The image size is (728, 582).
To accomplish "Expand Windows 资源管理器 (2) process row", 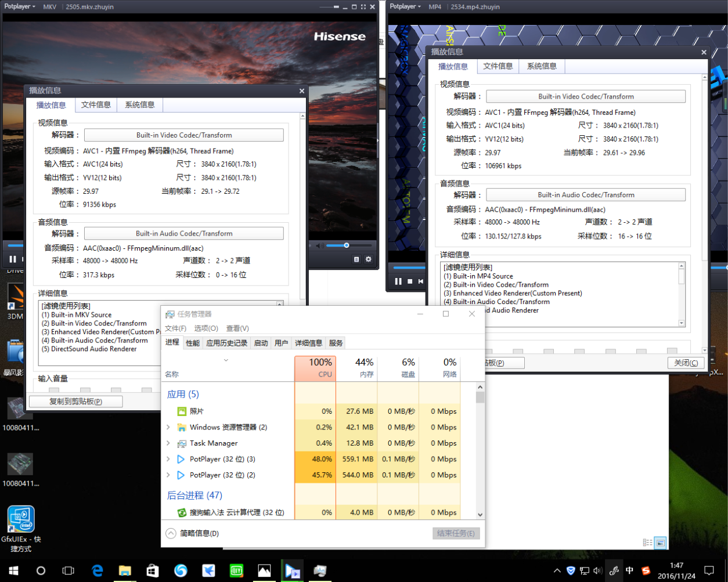I will [168, 427].
